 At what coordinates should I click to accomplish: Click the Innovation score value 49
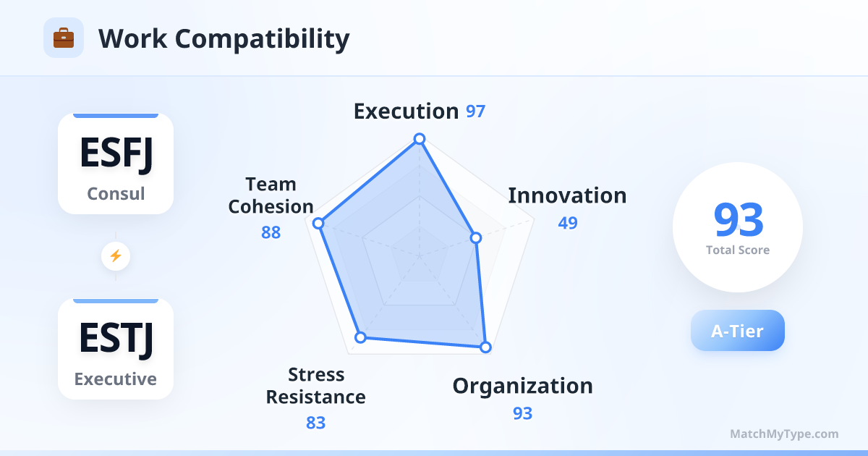pyautogui.click(x=568, y=223)
